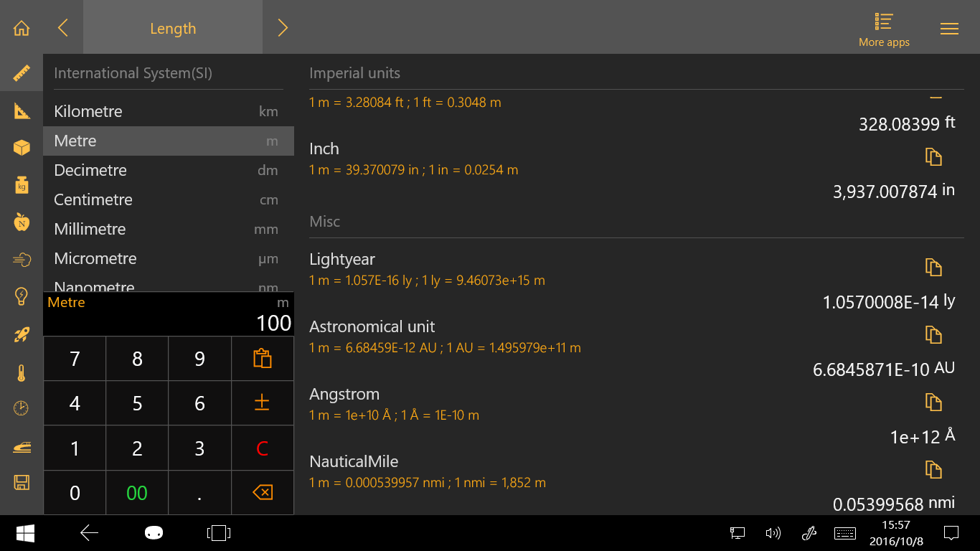Select the Speed train icon
The image size is (980, 551).
22,446
